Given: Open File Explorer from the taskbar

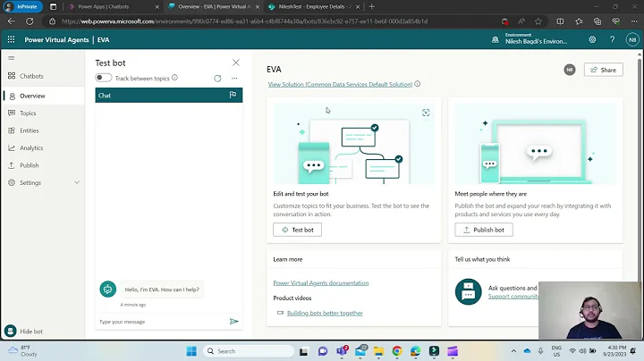Looking at the screenshot, I should pos(378,351).
